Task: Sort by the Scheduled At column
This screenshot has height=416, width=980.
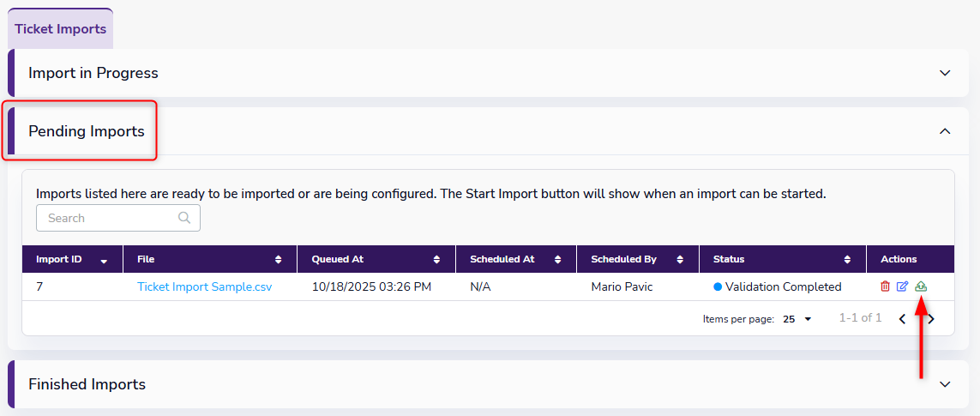Action: tap(558, 259)
